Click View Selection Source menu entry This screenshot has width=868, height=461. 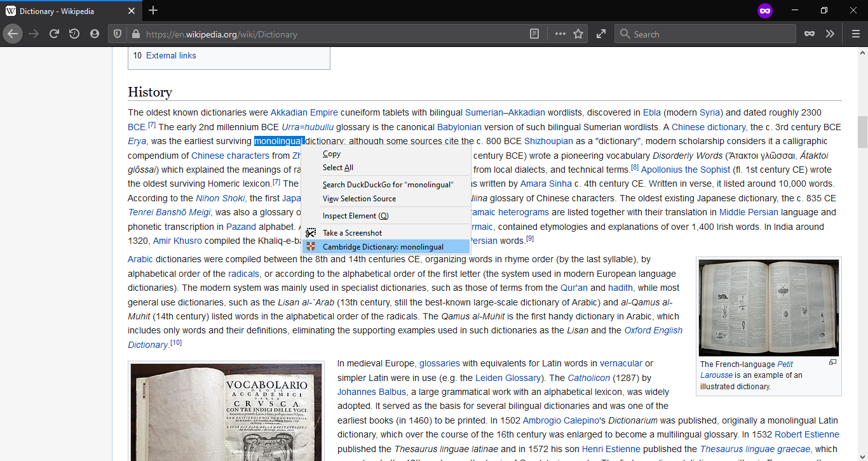[386, 199]
